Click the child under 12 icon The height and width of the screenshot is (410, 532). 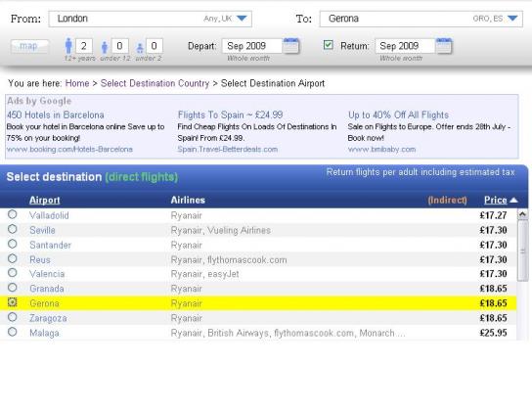coord(105,47)
